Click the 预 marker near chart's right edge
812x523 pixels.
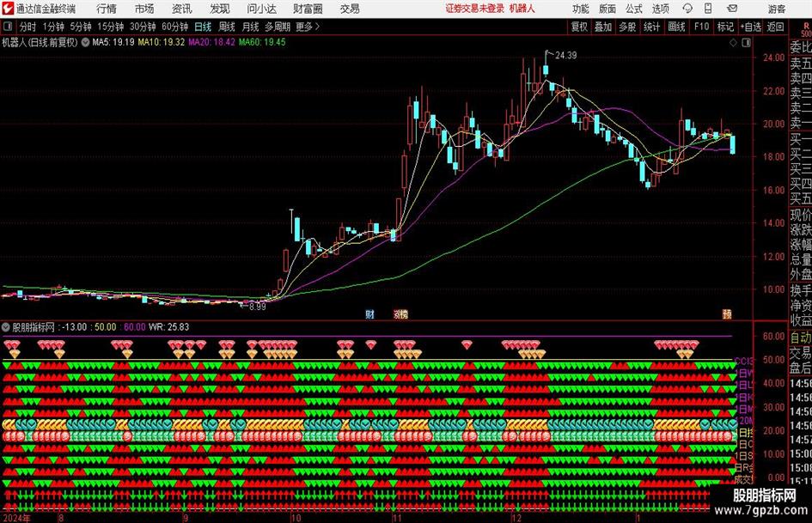click(727, 313)
